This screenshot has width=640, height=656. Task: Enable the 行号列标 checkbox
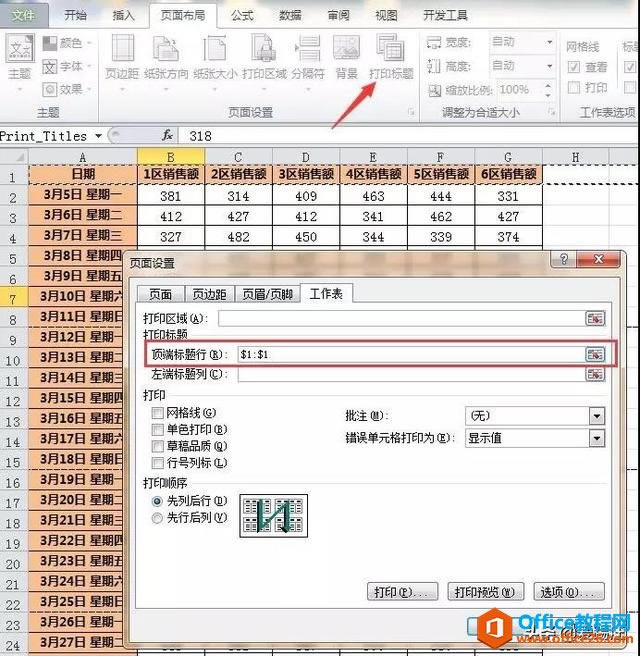click(x=157, y=463)
